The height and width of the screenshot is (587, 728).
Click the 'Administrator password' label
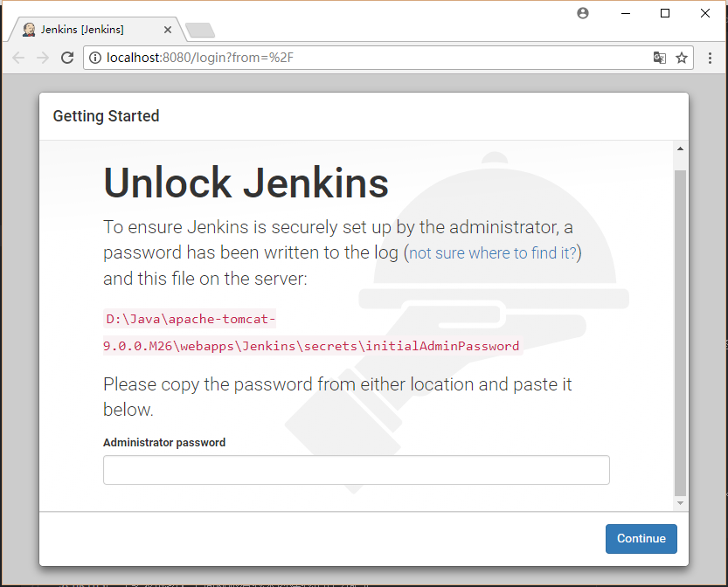164,442
